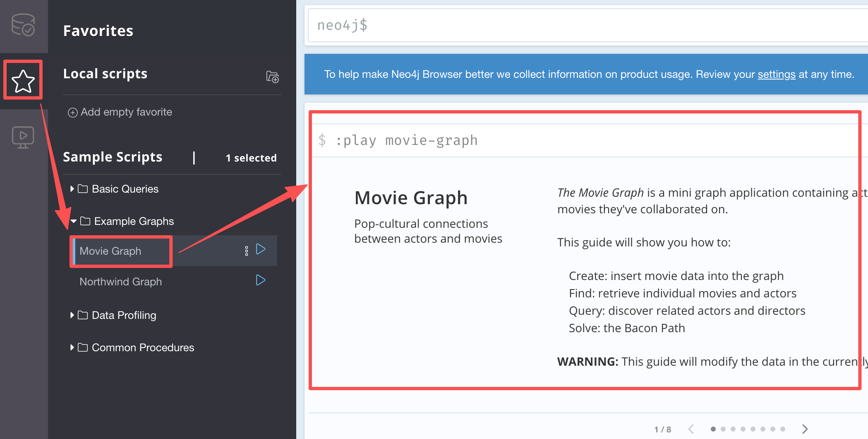Open the Favorites star sidebar icon

pos(23,80)
